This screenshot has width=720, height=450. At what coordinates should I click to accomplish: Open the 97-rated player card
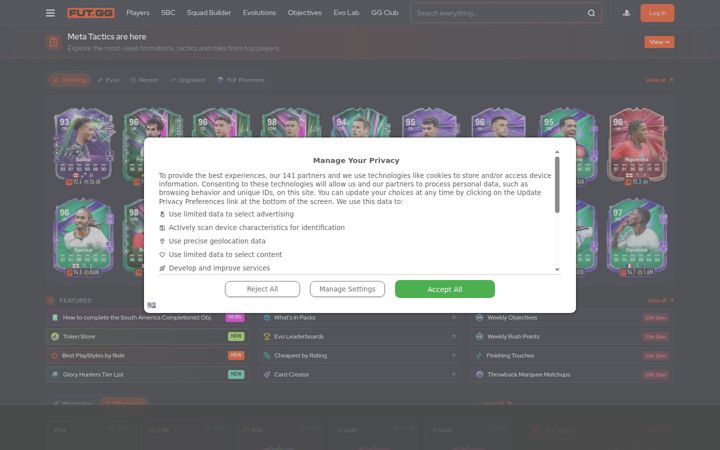pos(636,237)
